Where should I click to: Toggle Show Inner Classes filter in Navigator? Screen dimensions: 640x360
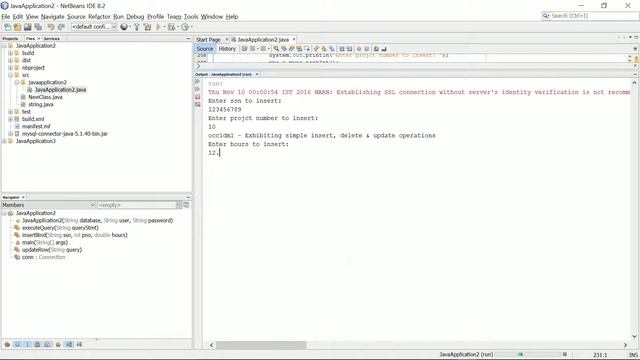(48, 344)
